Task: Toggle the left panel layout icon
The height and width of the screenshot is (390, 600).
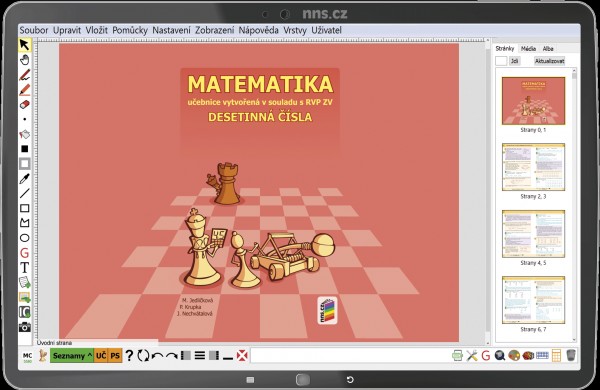Action: (x=186, y=356)
